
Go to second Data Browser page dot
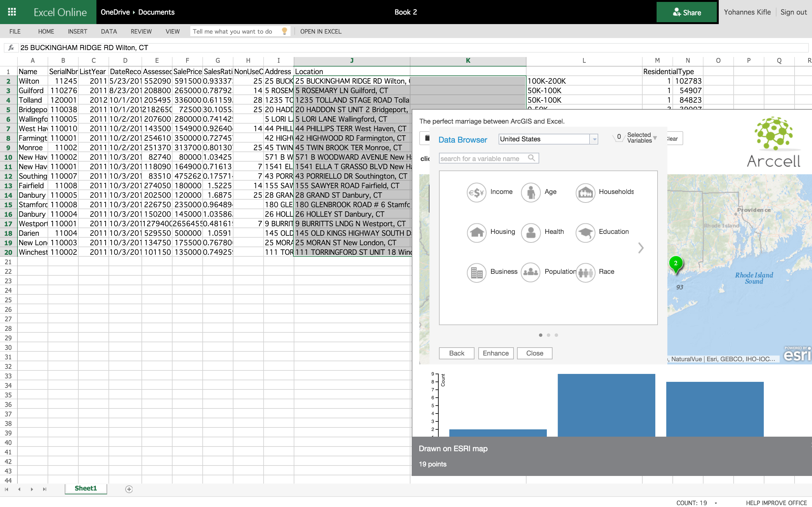[x=548, y=335]
